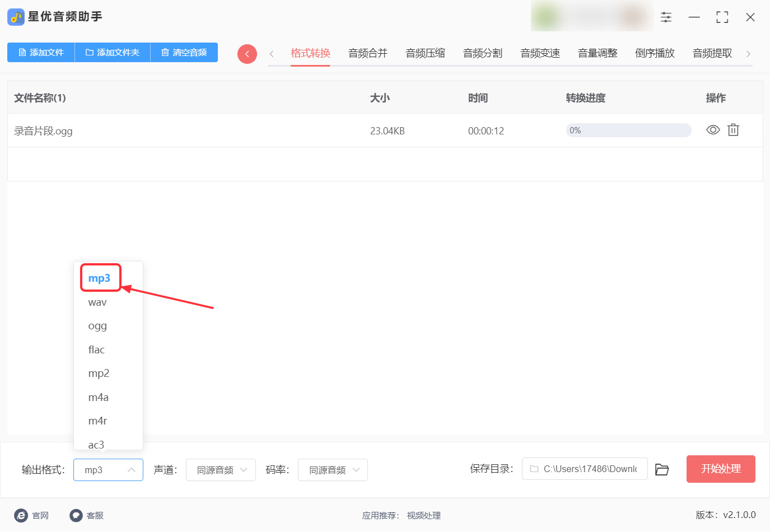Click the 保存目录 path field
The width and height of the screenshot is (770, 532).
pos(585,469)
